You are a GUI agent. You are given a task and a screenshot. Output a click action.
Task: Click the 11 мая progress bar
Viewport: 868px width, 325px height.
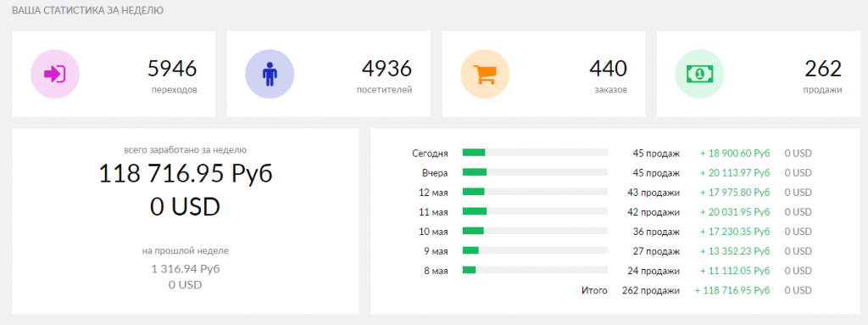click(x=535, y=211)
